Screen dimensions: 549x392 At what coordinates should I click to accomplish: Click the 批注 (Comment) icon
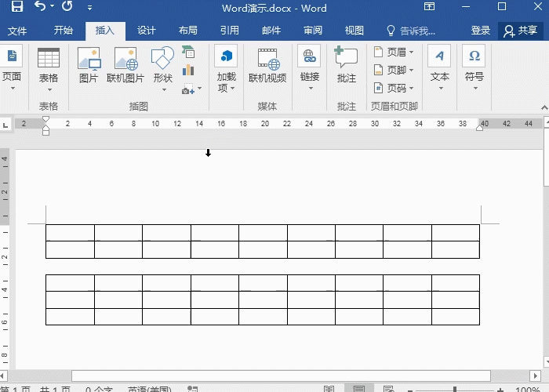pos(347,65)
